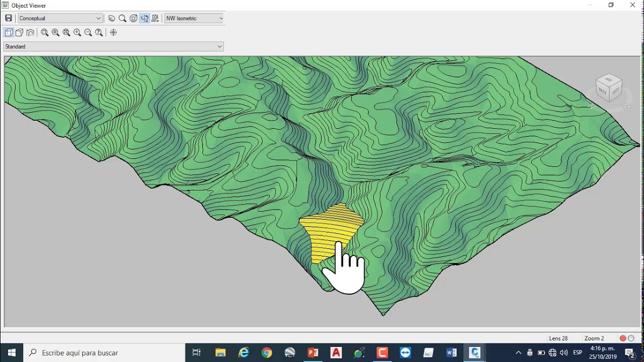The width and height of the screenshot is (644, 362).
Task: Select the Pan hand tool
Action: (112, 18)
